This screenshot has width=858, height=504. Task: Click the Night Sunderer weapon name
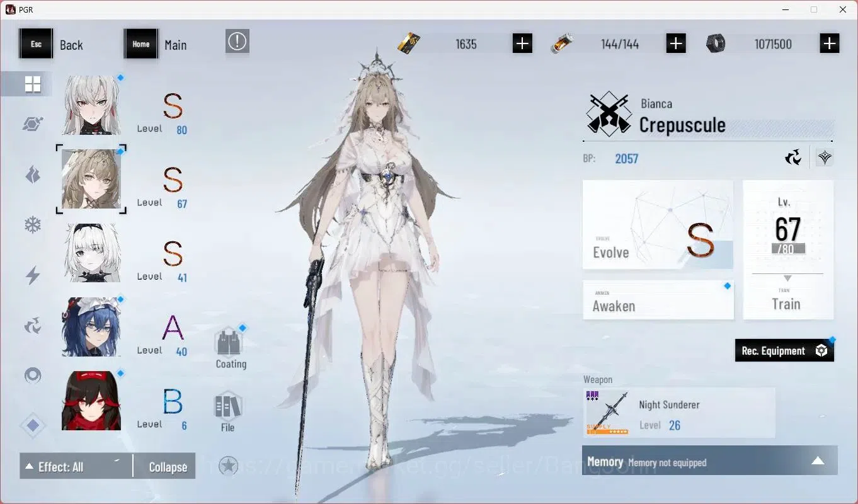669,405
